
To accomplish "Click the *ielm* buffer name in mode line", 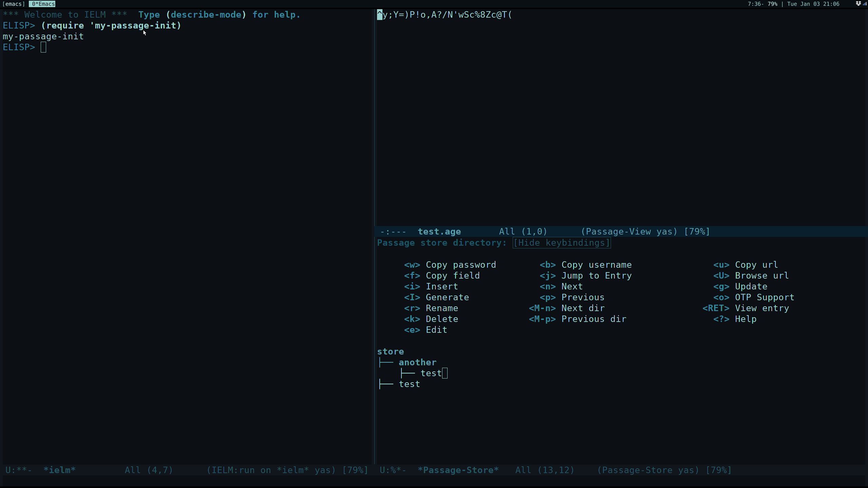I will (59, 470).
